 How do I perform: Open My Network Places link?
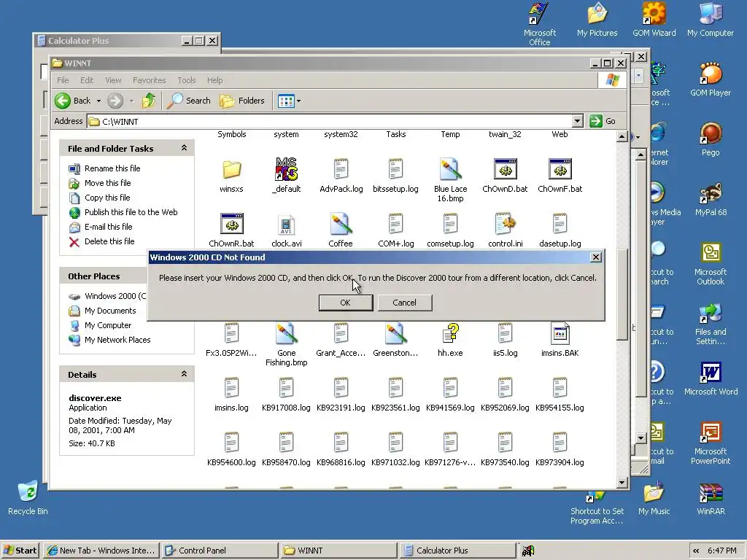(x=117, y=340)
